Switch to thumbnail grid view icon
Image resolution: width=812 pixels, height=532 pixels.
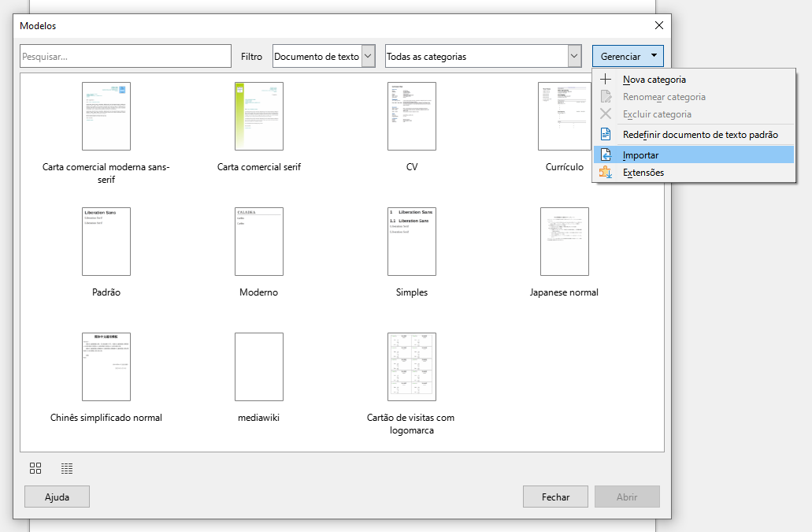point(35,468)
